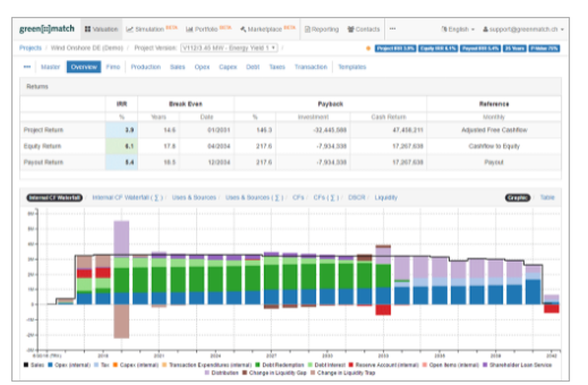The width and height of the screenshot is (588, 385).
Task: Click the P-Value 75% badge
Action: (544, 48)
